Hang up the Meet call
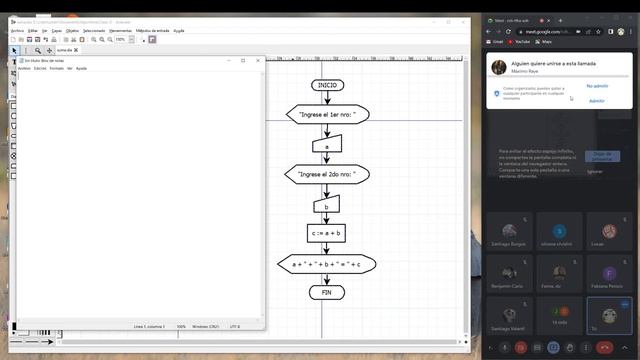Screen dimensions: 640x360 coord(605,348)
